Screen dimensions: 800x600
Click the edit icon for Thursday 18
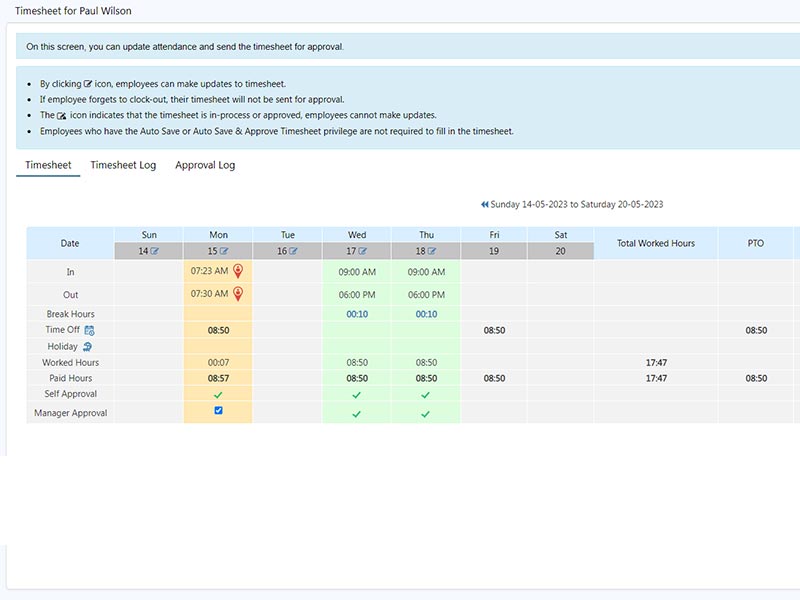click(432, 251)
